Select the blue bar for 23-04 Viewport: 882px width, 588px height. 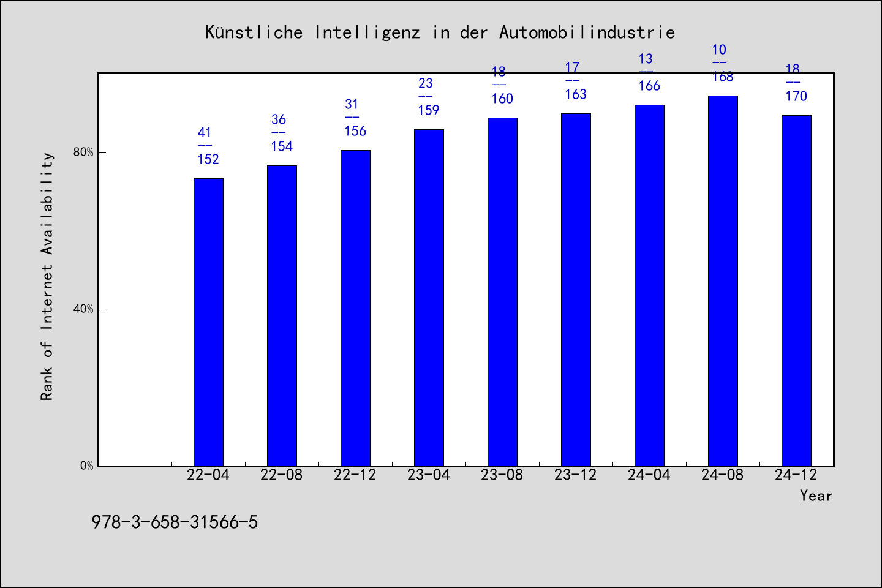(x=429, y=298)
